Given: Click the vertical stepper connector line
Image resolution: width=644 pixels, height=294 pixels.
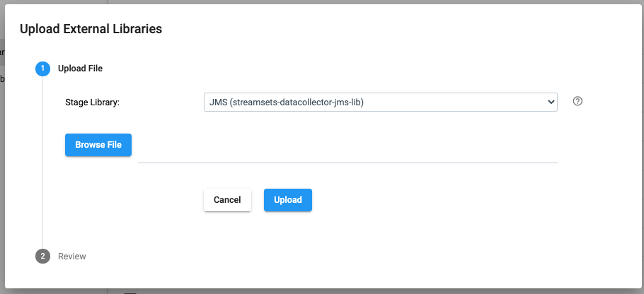Looking at the screenshot, I should [x=42, y=162].
